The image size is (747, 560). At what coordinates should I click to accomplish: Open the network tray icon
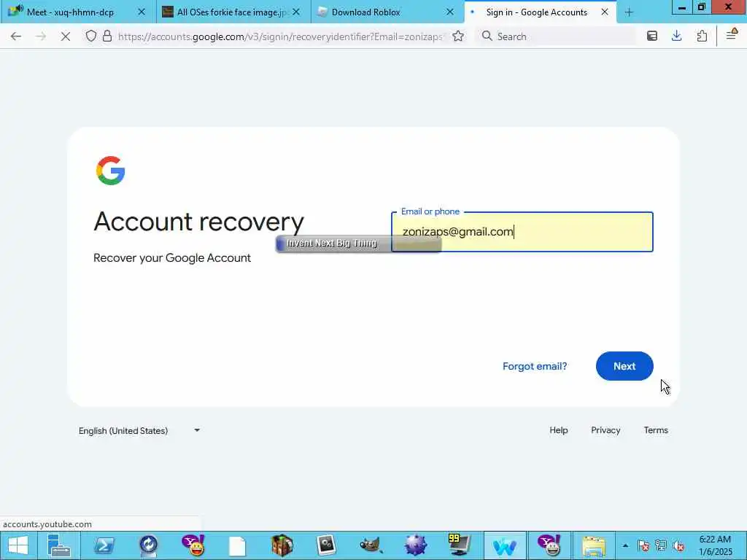click(x=661, y=545)
